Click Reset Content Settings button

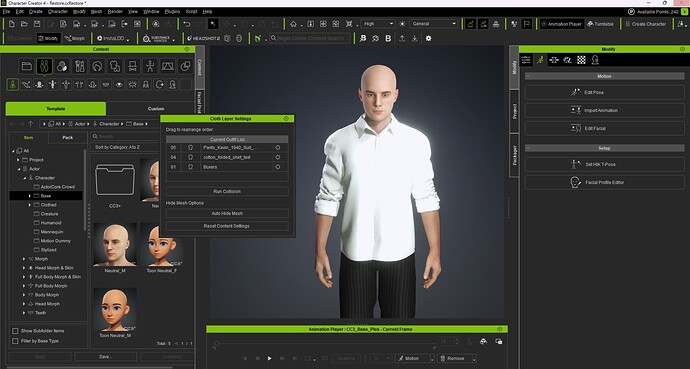[x=227, y=226]
